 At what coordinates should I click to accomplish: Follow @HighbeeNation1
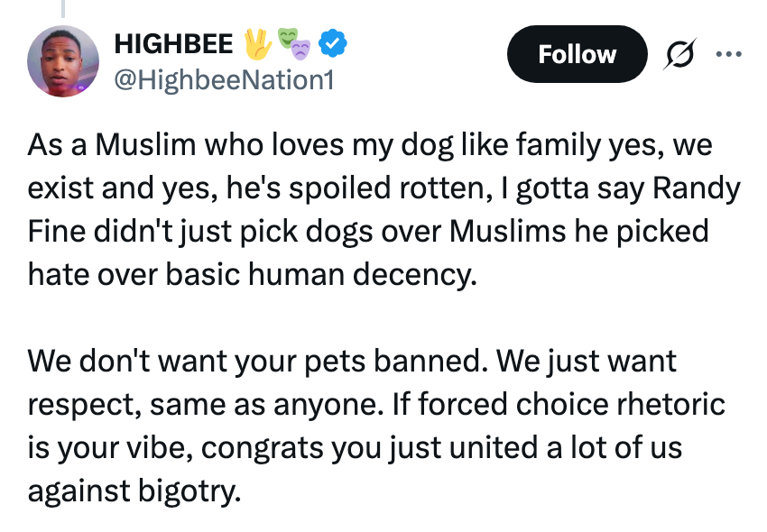tap(577, 54)
